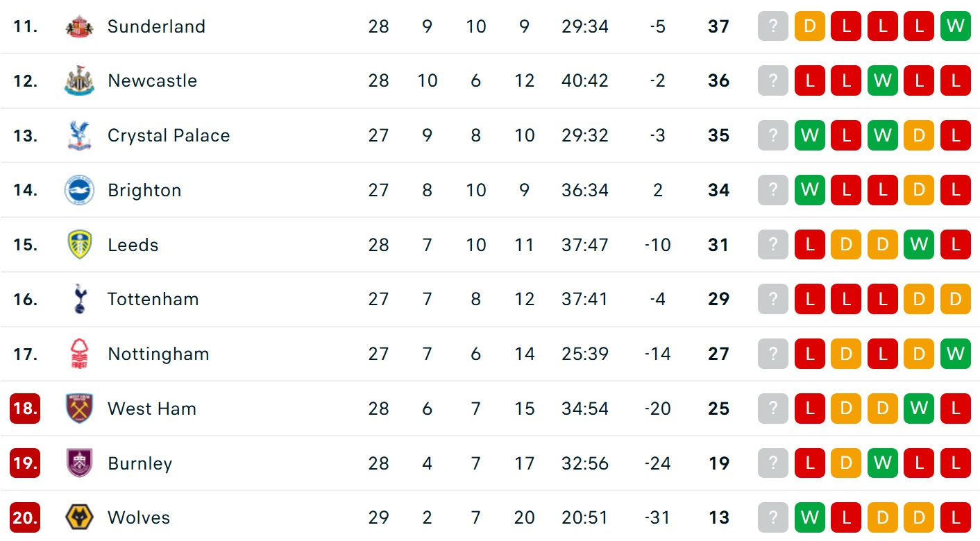980x541 pixels.
Task: Click the Burnley club crest icon
Action: (79, 463)
